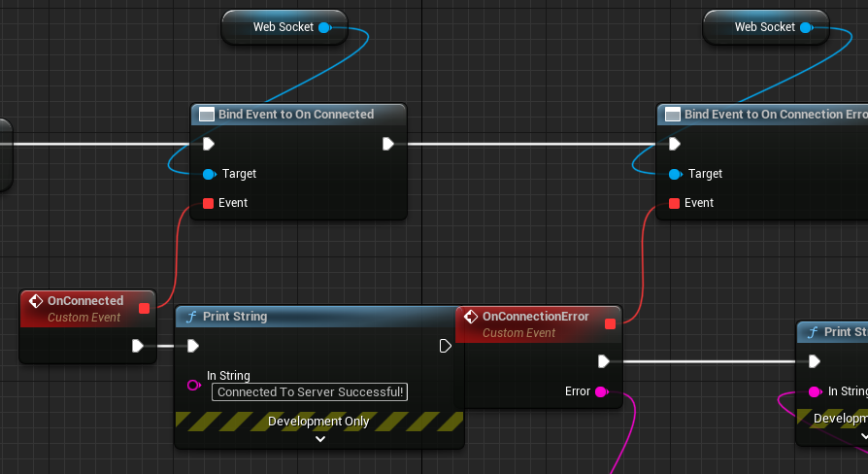Click Target pin on Bind Event to On Connection Error
Image resolution: width=868 pixels, height=474 pixels.
[x=676, y=175]
